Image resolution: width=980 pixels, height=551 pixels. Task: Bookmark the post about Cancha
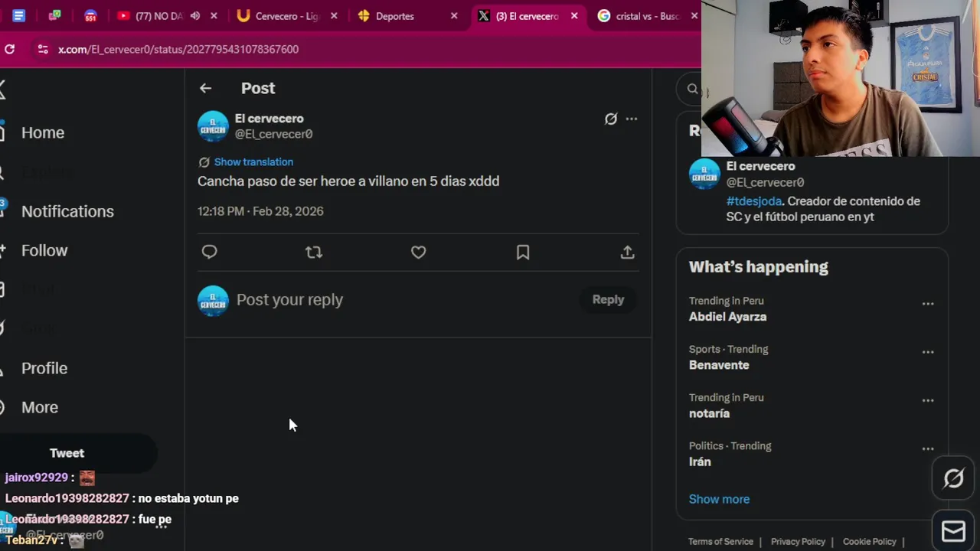(x=523, y=252)
